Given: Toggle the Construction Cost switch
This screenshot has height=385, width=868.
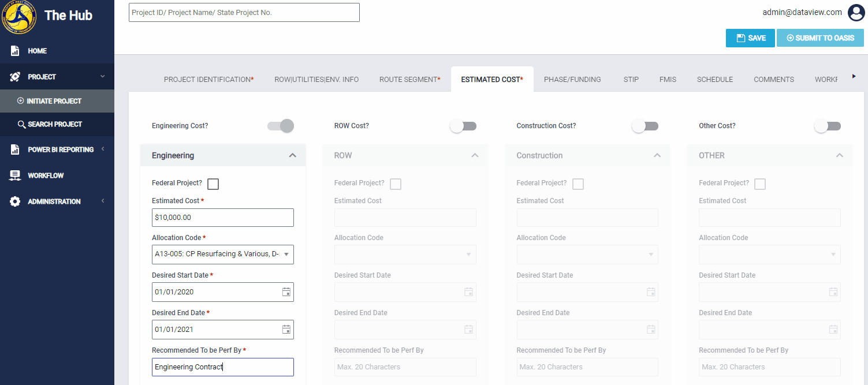Looking at the screenshot, I should 645,126.
